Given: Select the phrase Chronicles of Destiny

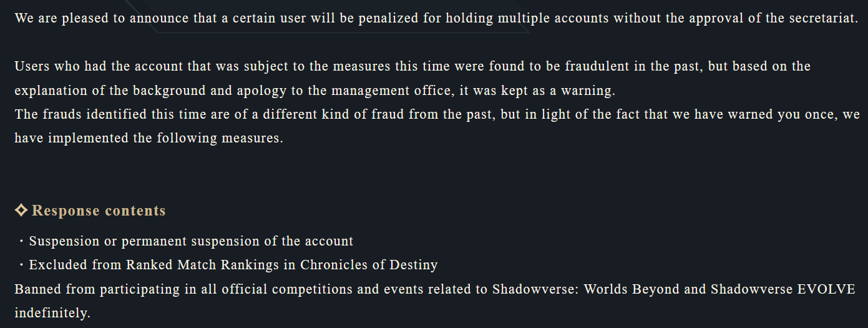Looking at the screenshot, I should pos(369,265).
